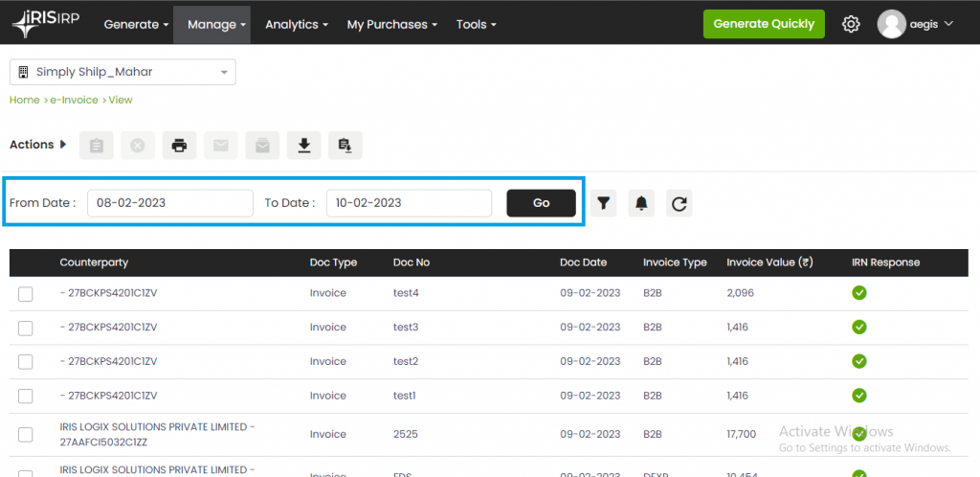Viewport: 980px width, 477px height.
Task: Click the From Date input field
Action: point(170,203)
